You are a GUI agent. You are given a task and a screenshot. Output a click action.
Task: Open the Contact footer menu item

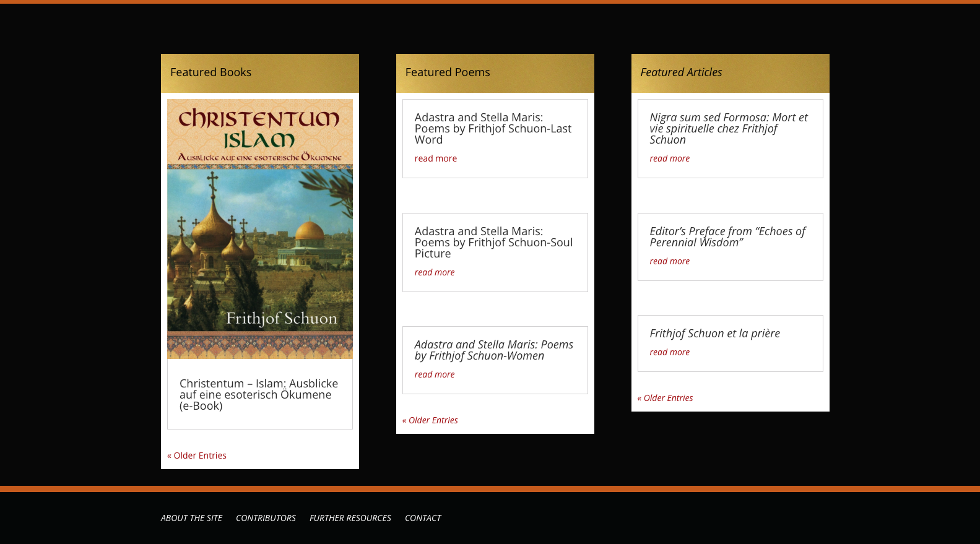[423, 518]
